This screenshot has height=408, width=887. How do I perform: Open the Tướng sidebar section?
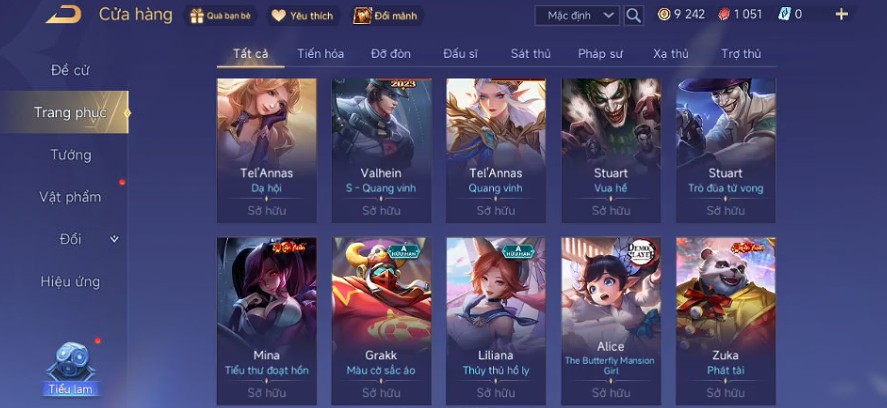pyautogui.click(x=71, y=154)
